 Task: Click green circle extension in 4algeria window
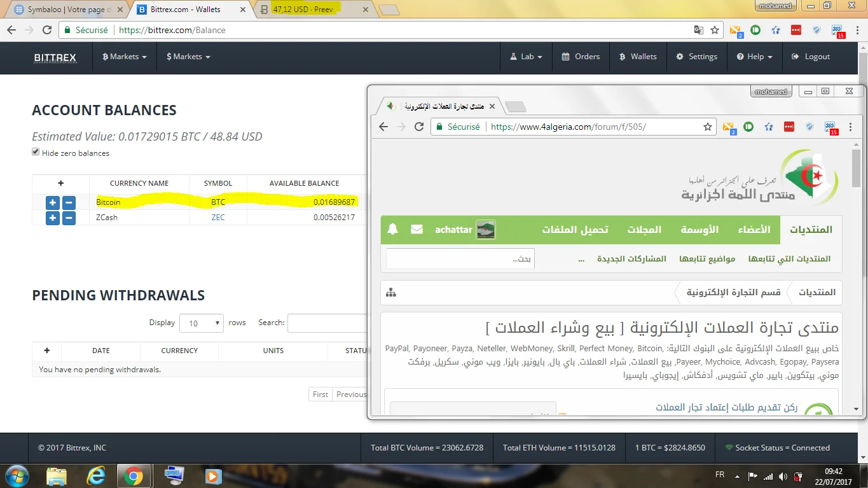coord(748,127)
